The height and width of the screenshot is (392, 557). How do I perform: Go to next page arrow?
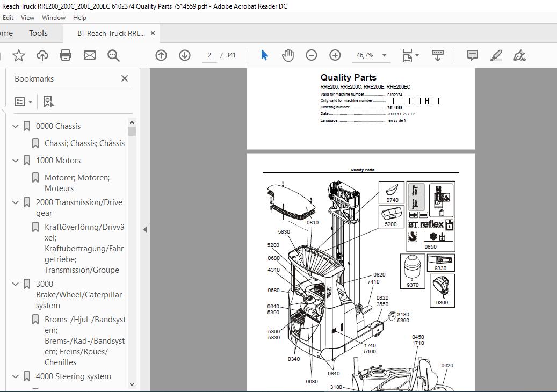pyautogui.click(x=185, y=55)
